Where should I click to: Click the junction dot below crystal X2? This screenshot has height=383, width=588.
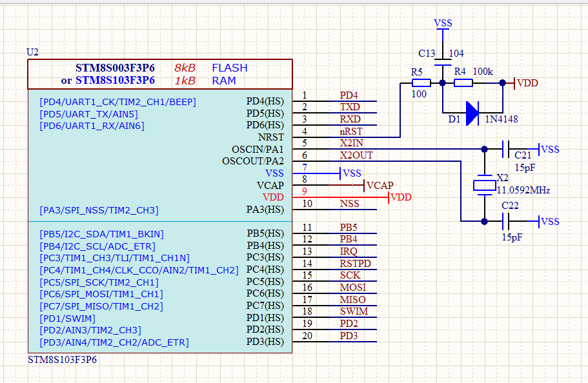[485, 221]
